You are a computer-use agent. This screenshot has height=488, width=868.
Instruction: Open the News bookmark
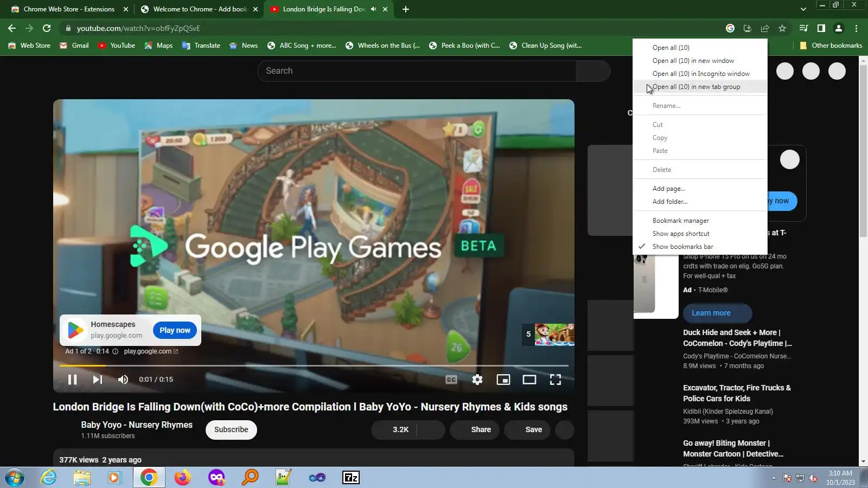[x=244, y=46]
